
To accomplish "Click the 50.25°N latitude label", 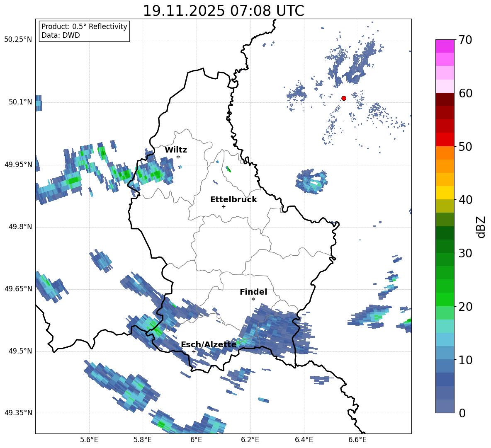I will coord(18,40).
